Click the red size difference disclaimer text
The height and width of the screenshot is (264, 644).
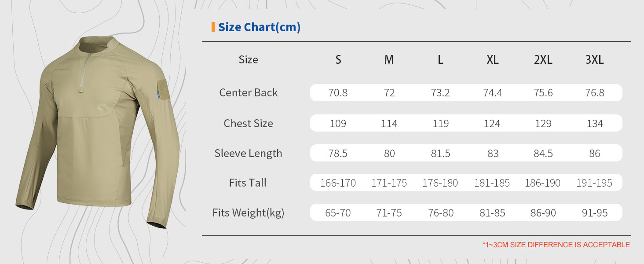[556, 245]
